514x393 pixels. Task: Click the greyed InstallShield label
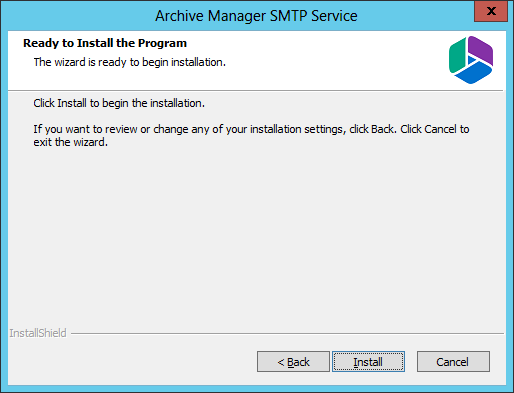pyautogui.click(x=38, y=333)
